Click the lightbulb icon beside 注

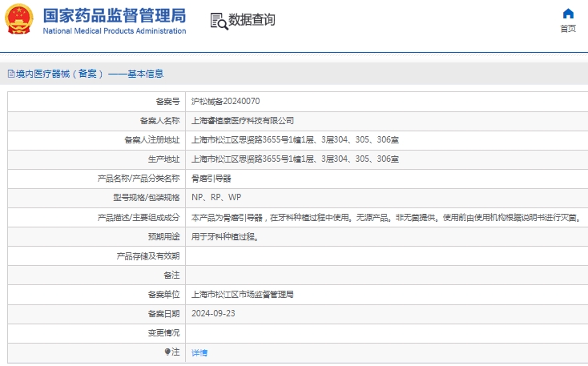coord(167,352)
